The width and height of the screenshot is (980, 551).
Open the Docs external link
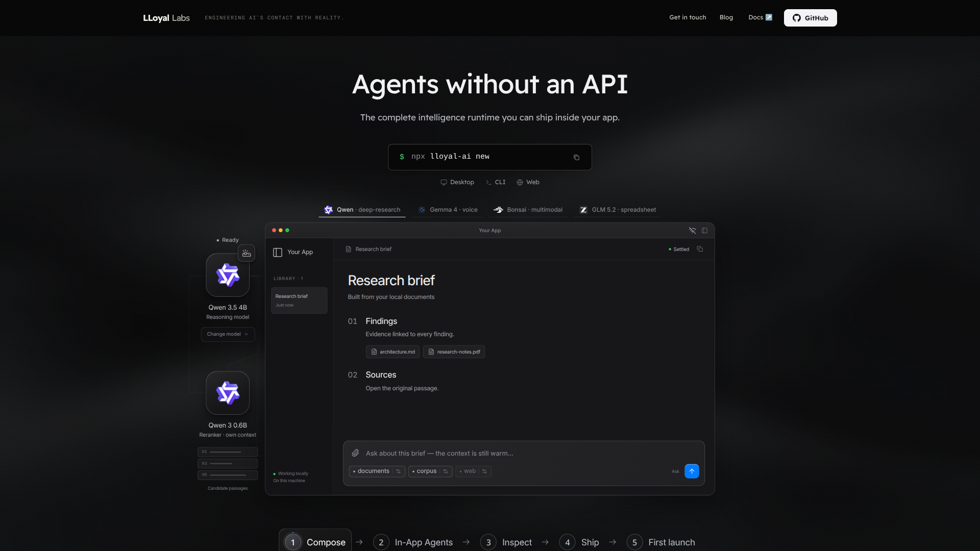tap(760, 17)
